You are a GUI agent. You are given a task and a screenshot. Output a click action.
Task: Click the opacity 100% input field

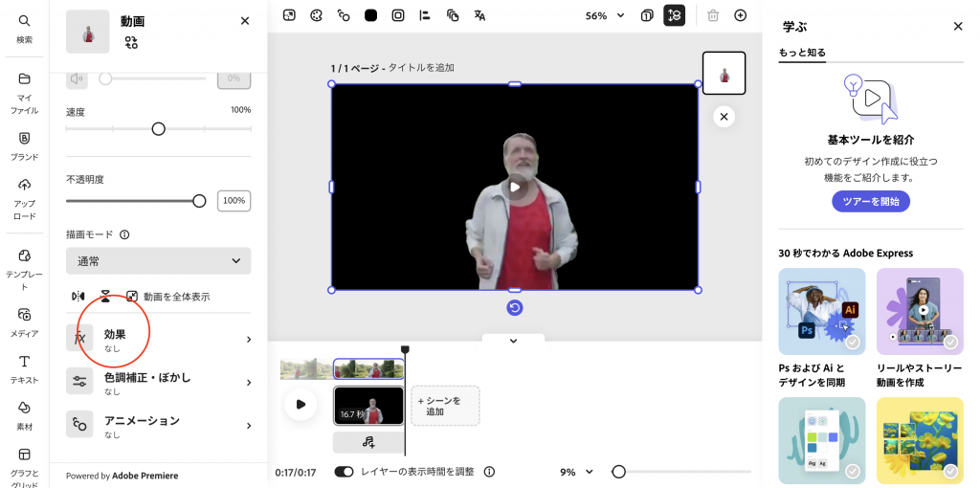tap(234, 201)
